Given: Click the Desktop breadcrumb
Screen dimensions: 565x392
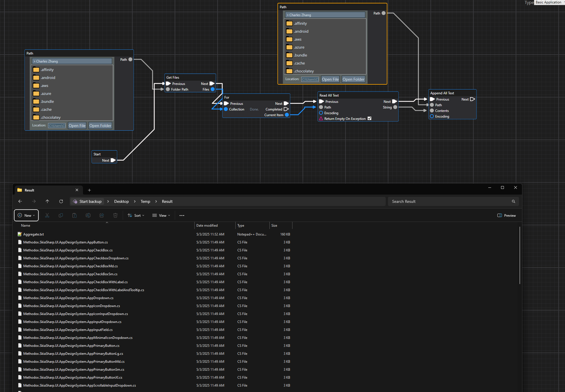Looking at the screenshot, I should 121,201.
